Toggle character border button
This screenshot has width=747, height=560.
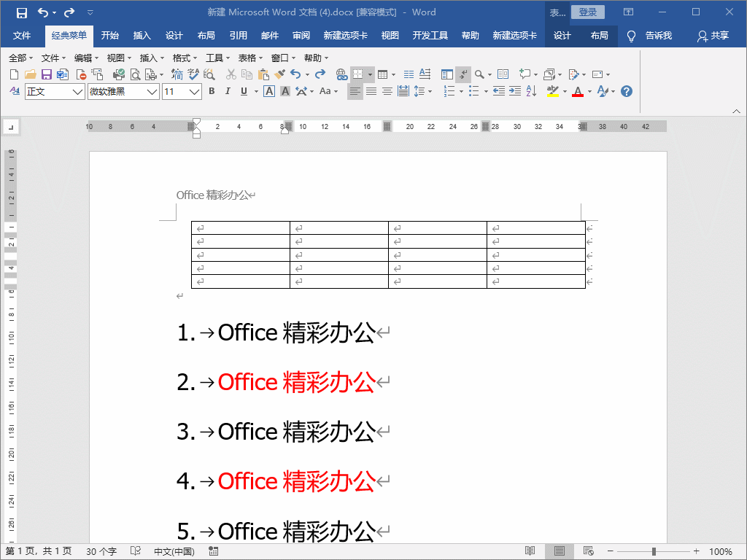269,91
